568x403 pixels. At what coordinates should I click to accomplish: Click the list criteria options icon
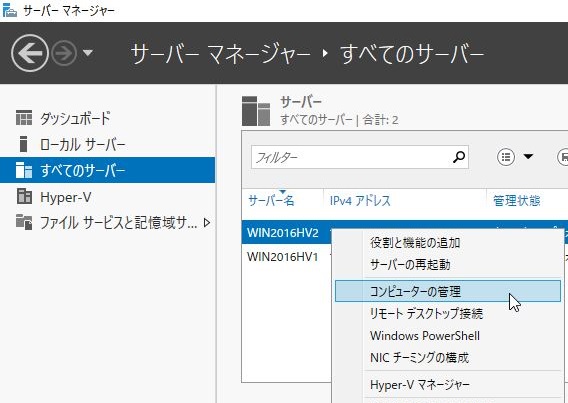tap(506, 157)
